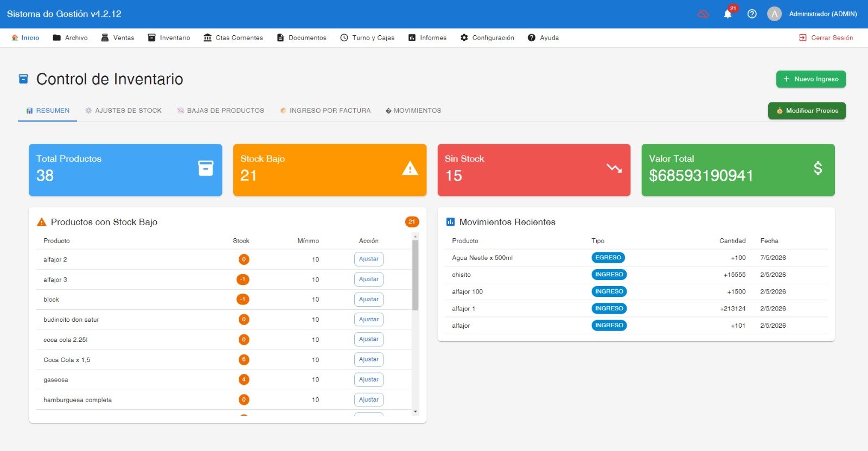868x451 pixels.
Task: Click the warning icon beside Productos con Stock Bajo
Action: pos(41,222)
